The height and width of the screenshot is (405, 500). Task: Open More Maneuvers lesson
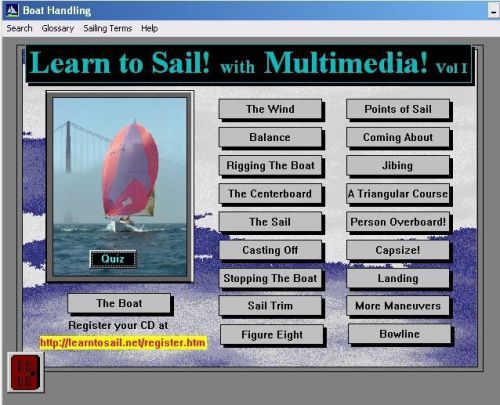tap(398, 306)
